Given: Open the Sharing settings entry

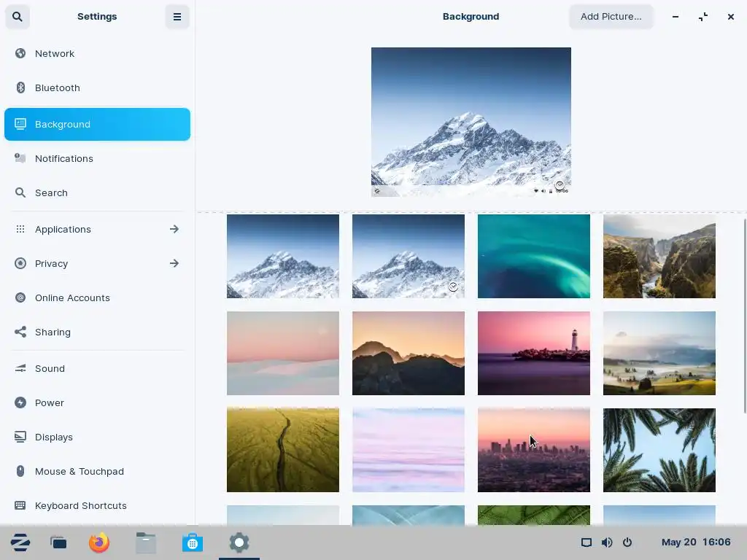Looking at the screenshot, I should [x=97, y=332].
